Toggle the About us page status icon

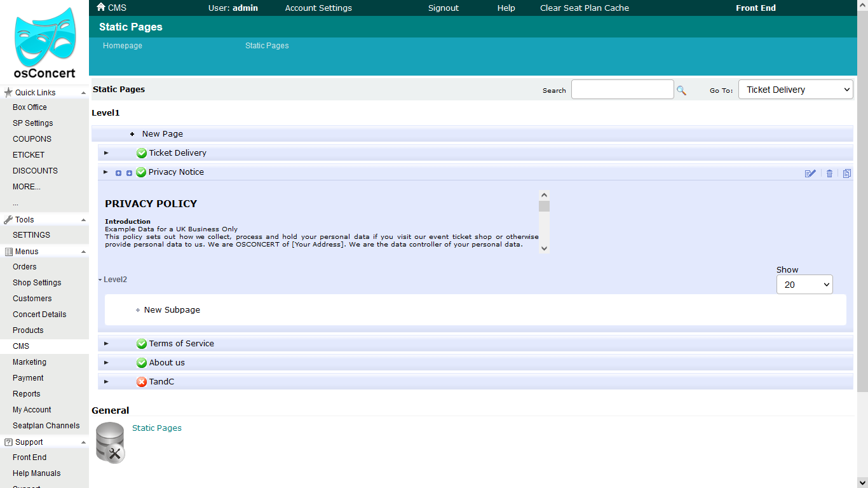142,363
